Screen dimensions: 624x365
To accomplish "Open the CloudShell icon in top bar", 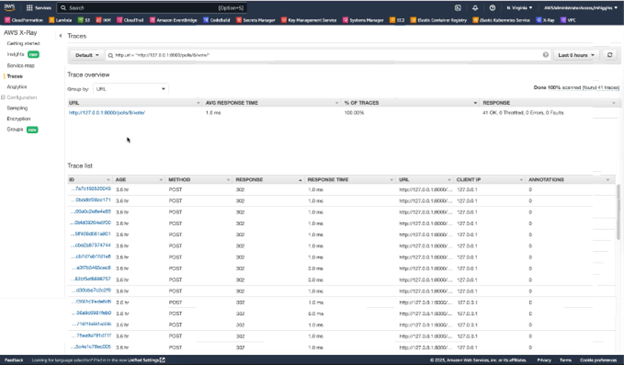I will (458, 8).
